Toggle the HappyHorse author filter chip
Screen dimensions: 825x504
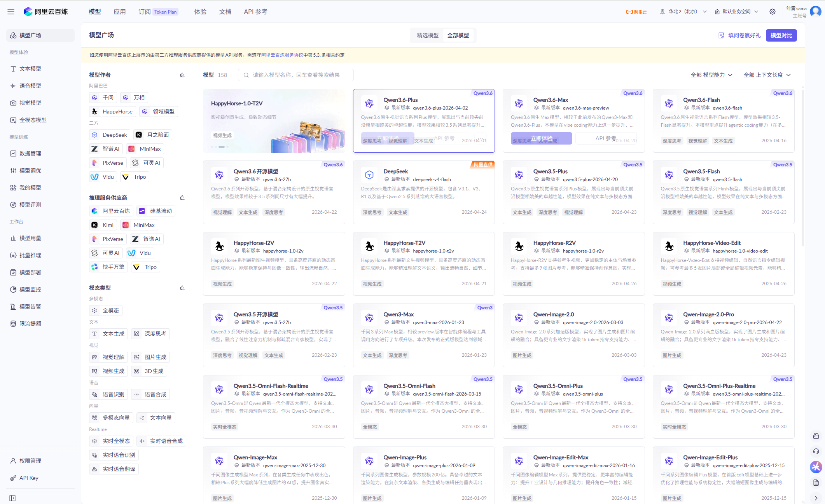tap(112, 112)
